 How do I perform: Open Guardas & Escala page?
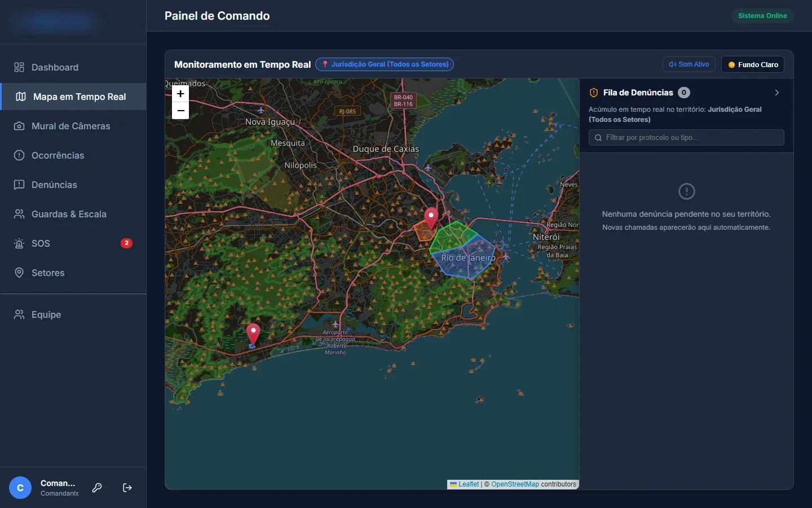tap(73, 214)
